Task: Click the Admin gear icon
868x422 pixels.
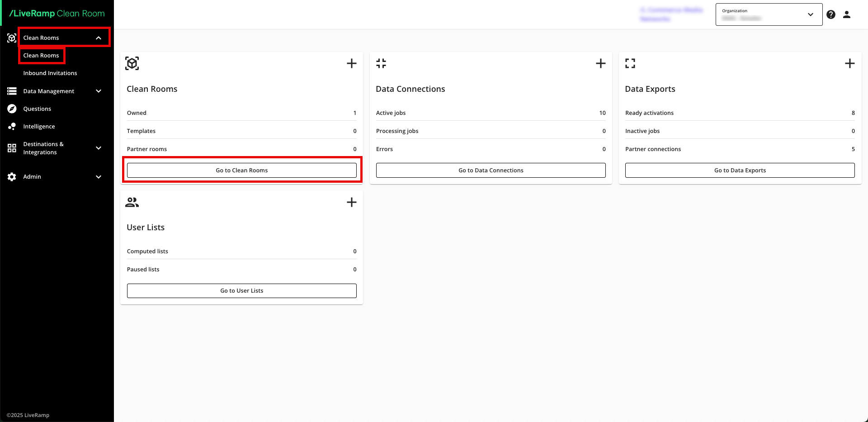Action: 12,177
